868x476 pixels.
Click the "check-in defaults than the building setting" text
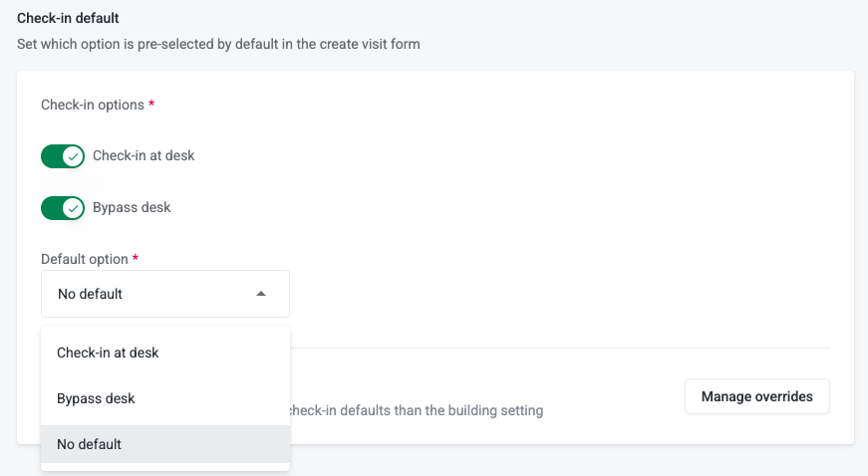click(x=415, y=410)
